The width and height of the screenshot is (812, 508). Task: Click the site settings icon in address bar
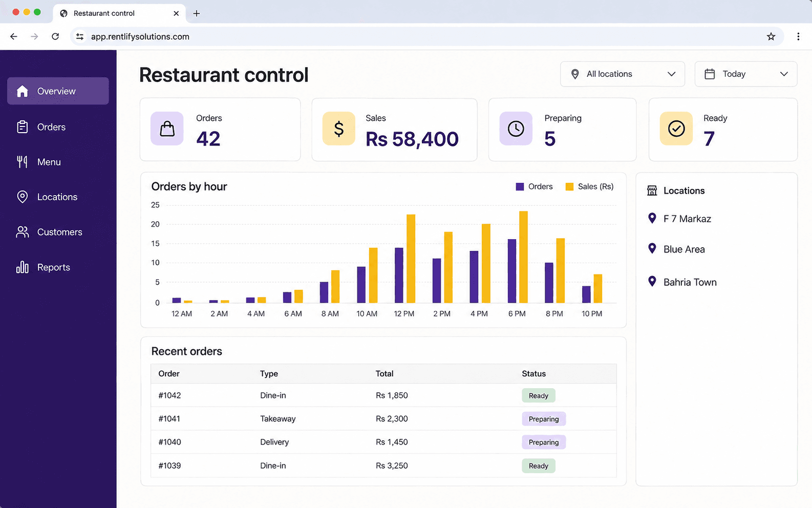80,36
